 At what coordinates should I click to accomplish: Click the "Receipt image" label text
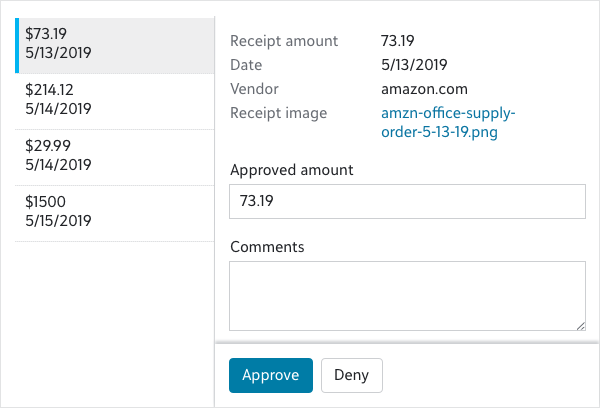278,113
